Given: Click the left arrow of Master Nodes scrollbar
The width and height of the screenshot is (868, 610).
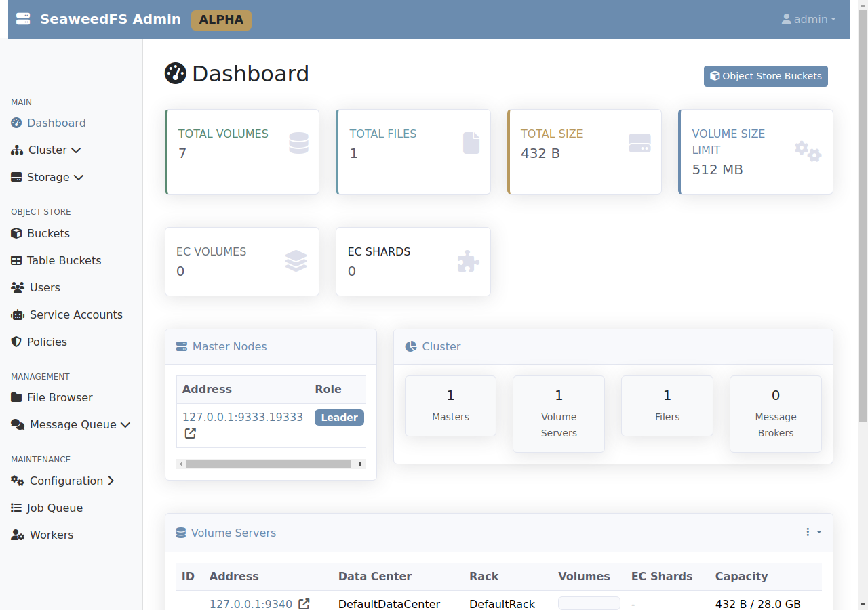Looking at the screenshot, I should [x=180, y=464].
